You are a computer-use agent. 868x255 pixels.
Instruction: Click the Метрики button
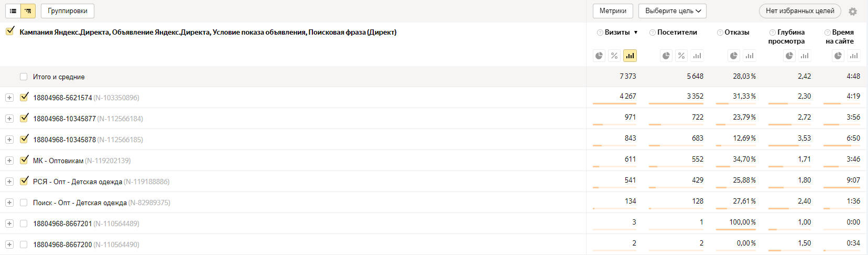[x=613, y=11]
